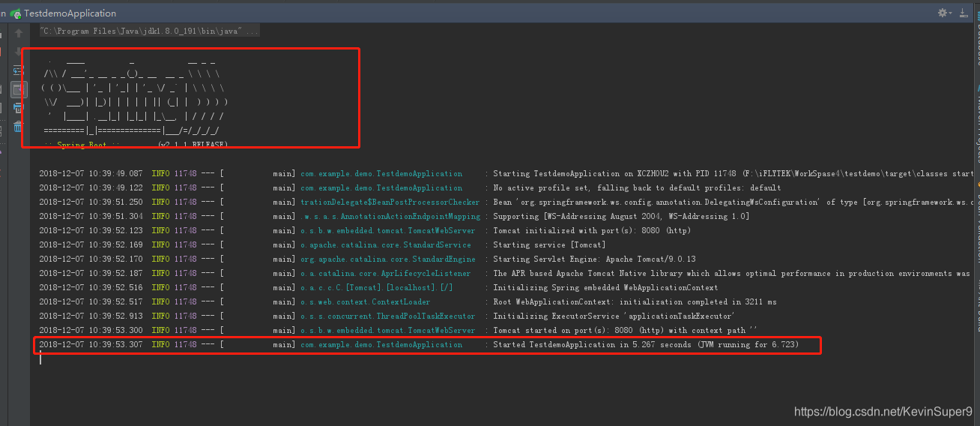Clear all console output with trash icon
980x426 pixels.
coord(18,127)
